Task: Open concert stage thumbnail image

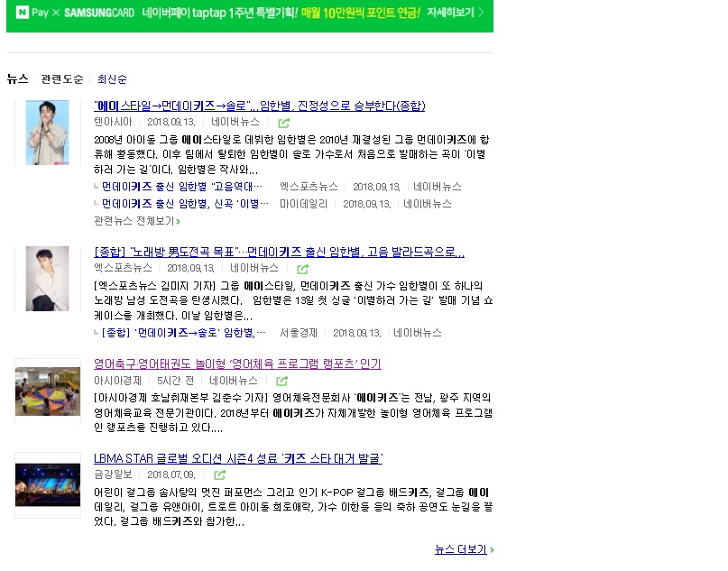Action: coord(47,485)
